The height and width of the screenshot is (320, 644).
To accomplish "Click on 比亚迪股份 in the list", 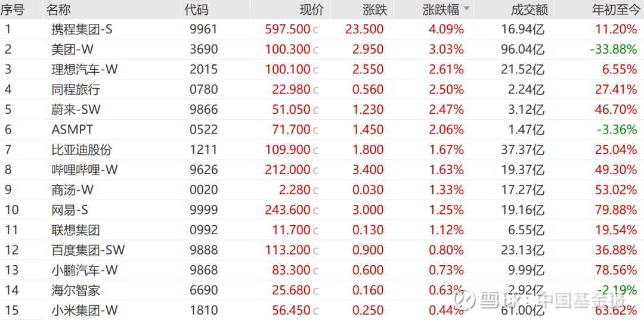I will point(82,150).
